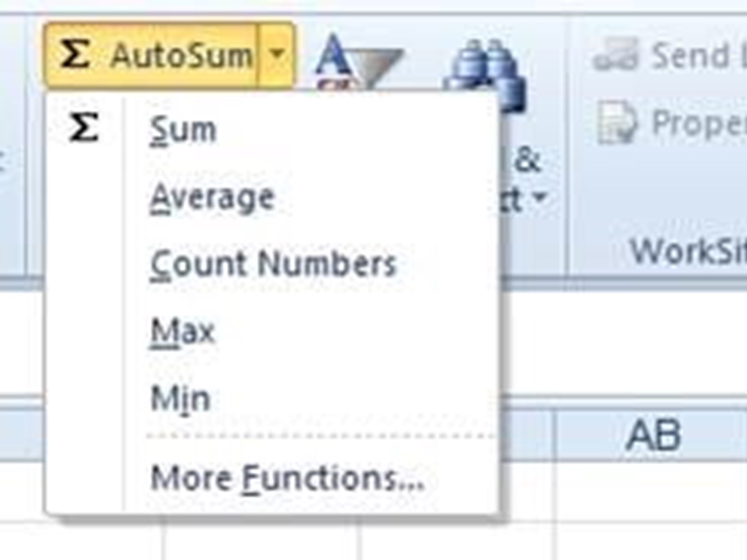Choose the Min function entry
The width and height of the screenshot is (747, 560).
pos(180,399)
